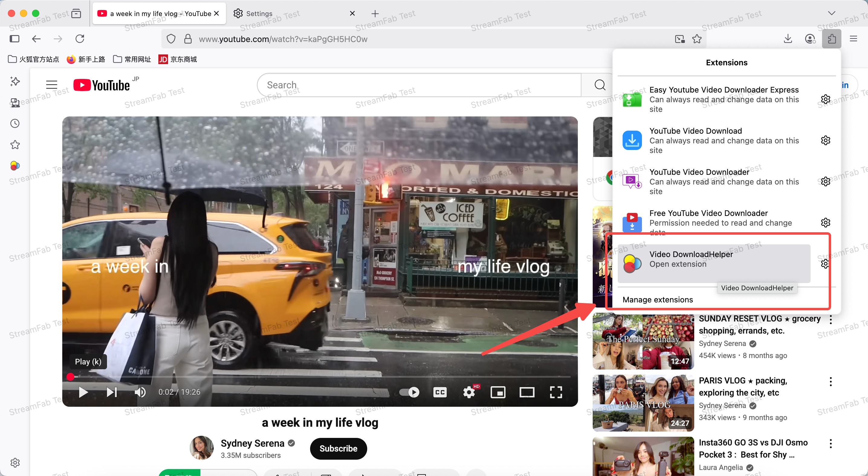Image resolution: width=868 pixels, height=476 pixels.
Task: Open options for Insta360 GO 3S video
Action: point(831,443)
